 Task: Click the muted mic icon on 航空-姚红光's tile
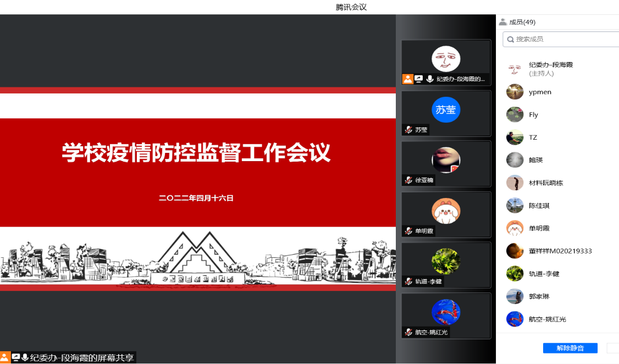(408, 333)
